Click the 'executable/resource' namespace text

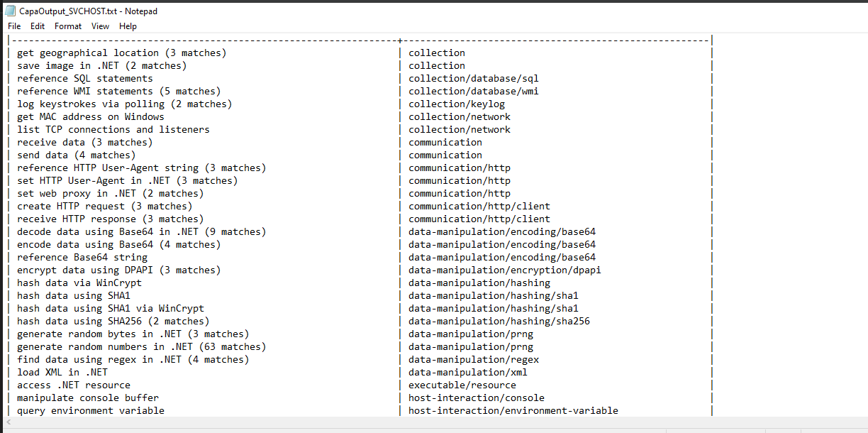pyautogui.click(x=462, y=385)
